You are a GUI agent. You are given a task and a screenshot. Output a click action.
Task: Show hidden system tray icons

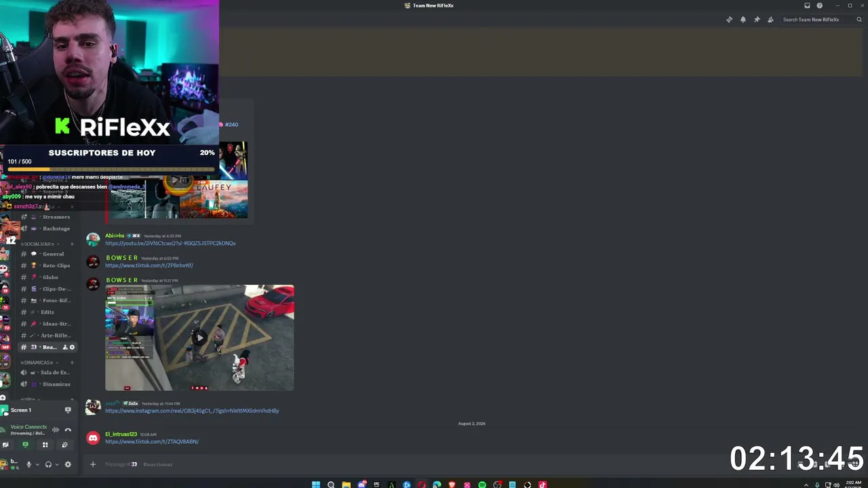(x=806, y=485)
